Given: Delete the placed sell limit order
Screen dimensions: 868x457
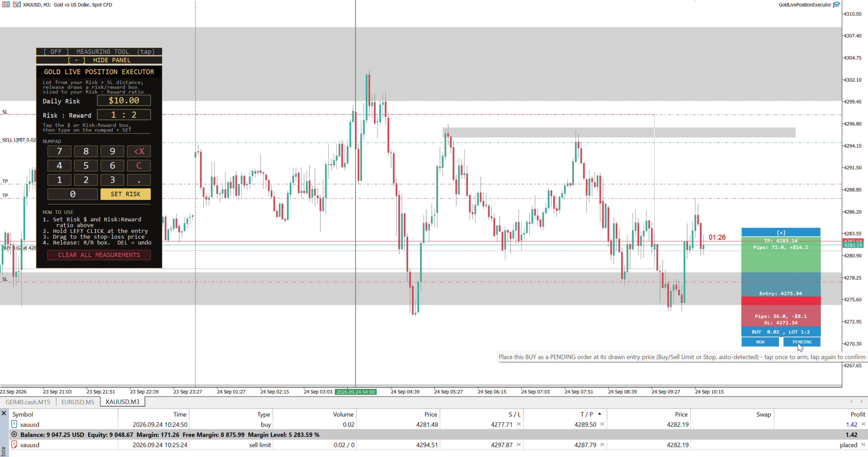Looking at the screenshot, I should [863, 445].
